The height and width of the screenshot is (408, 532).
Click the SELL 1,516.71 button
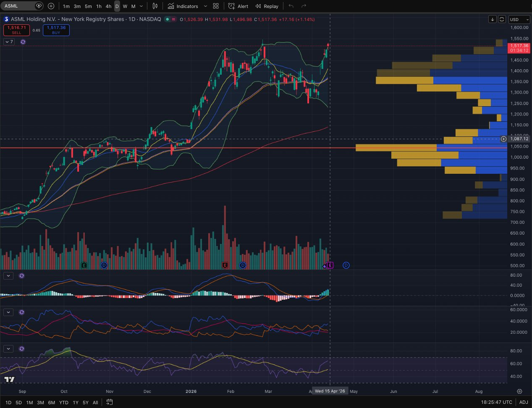16,30
